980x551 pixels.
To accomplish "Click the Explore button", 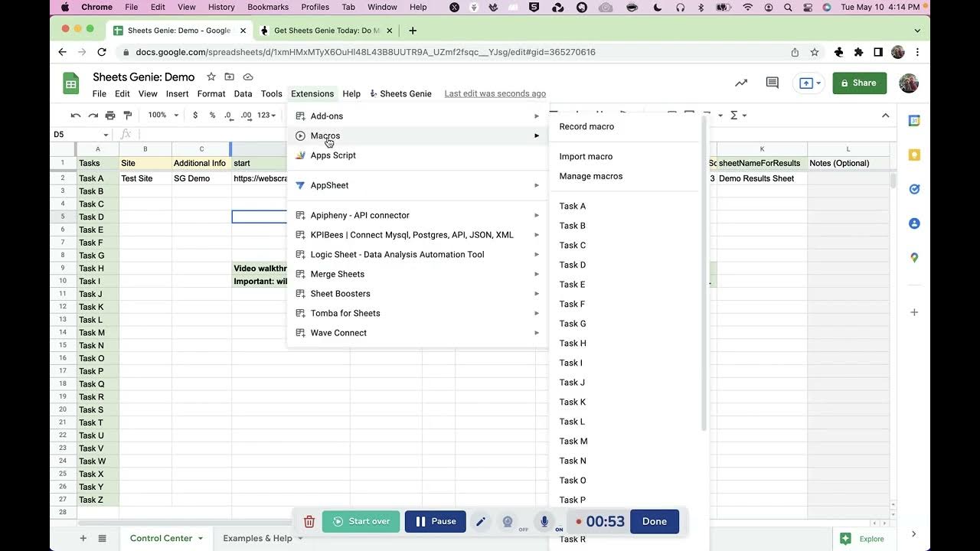I will coord(862,539).
